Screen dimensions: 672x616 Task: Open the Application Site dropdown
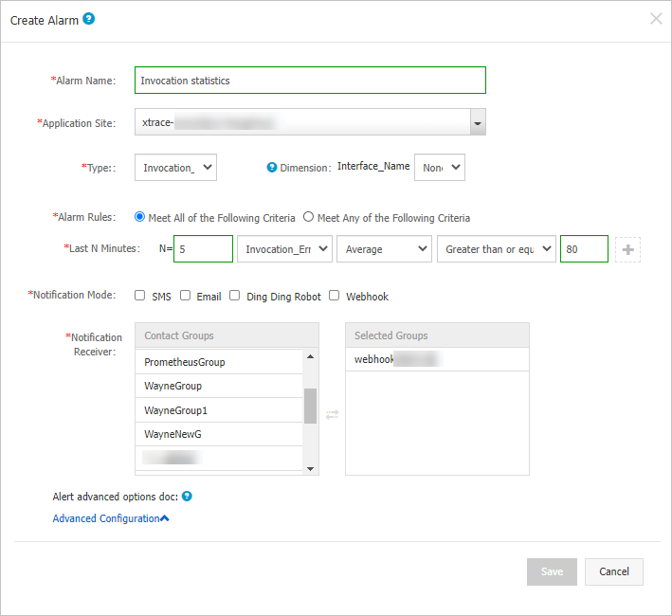point(479,123)
